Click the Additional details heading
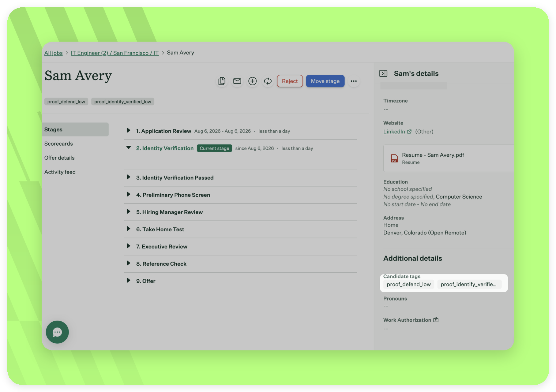This screenshot has width=556, height=392. [x=413, y=258]
